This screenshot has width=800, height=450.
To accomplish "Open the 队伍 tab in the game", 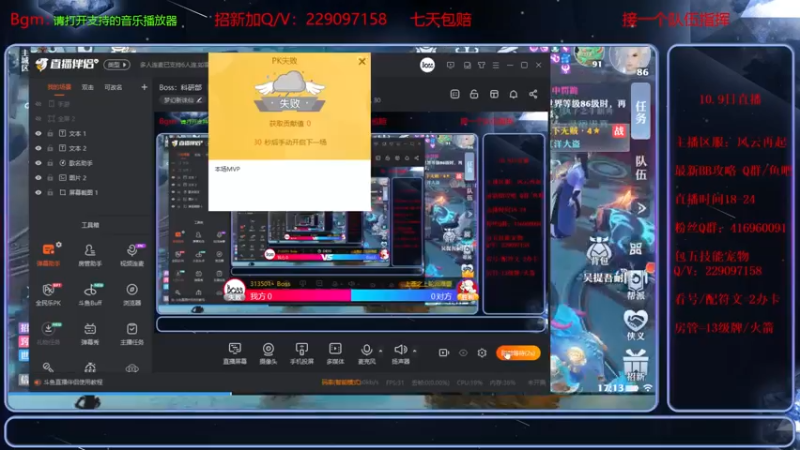I will point(641,168).
